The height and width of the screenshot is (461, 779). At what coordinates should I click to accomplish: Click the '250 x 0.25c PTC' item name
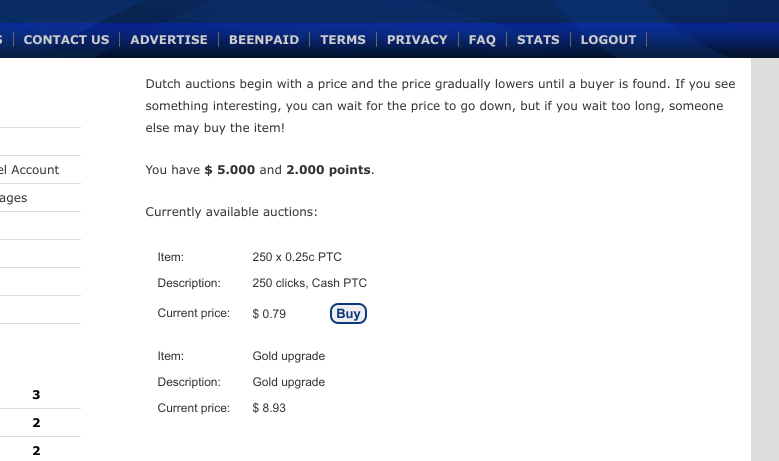coord(297,257)
